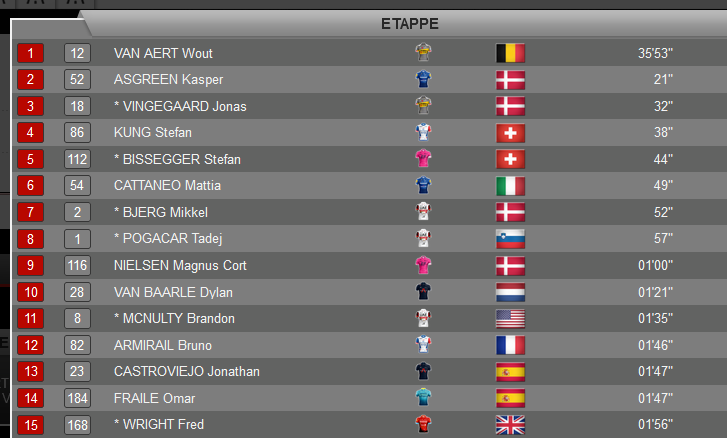Click the Slovenian flag beside Pogacar
The height and width of the screenshot is (438, 727).
pos(510,239)
